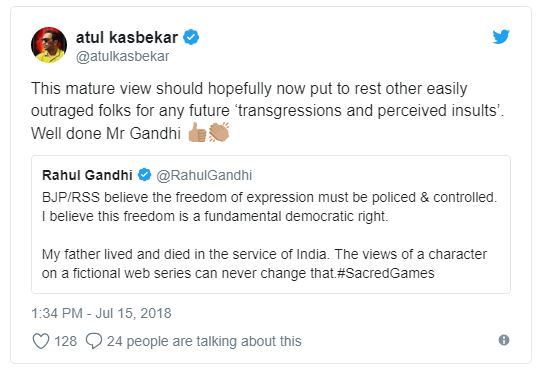The image size is (541, 374).
Task: Open the #SacredGames hashtag
Action: click(386, 273)
